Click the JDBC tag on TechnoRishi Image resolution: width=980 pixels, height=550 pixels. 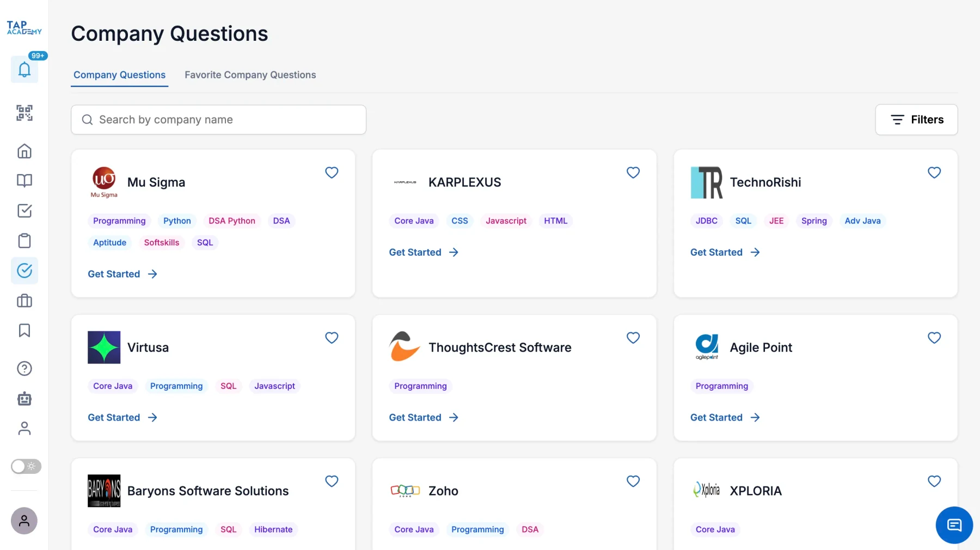tap(707, 221)
